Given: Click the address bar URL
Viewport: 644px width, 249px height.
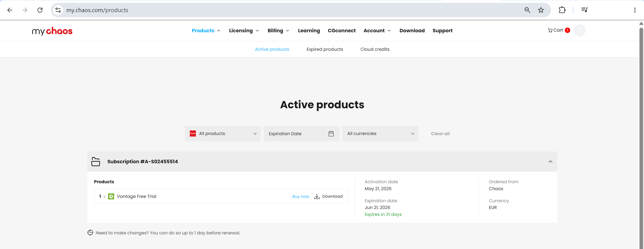Looking at the screenshot, I should click(x=97, y=10).
